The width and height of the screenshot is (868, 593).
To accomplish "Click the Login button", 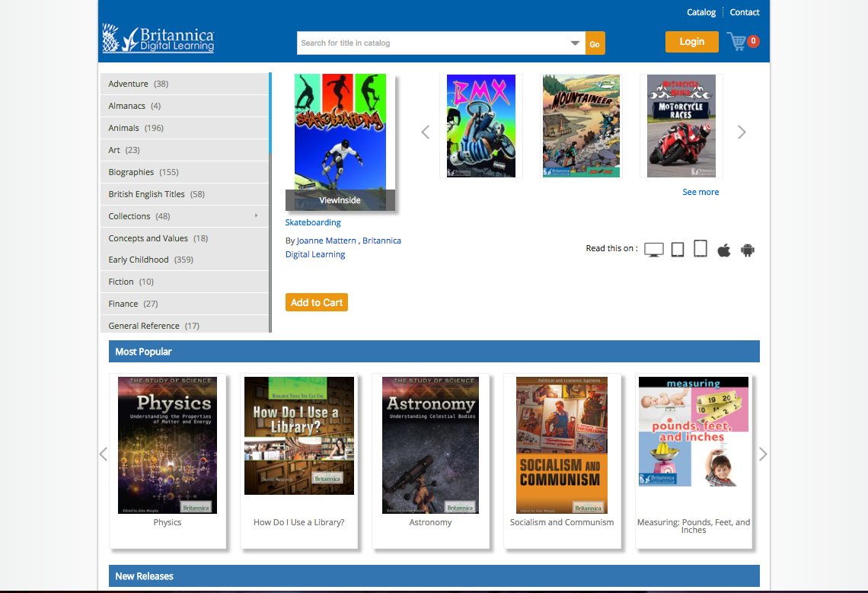I will 692,42.
